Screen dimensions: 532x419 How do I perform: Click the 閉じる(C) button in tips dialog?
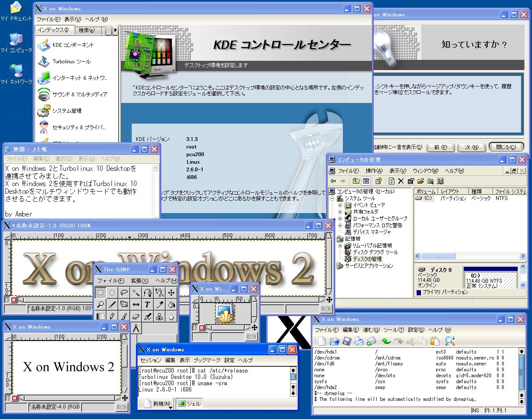506,147
